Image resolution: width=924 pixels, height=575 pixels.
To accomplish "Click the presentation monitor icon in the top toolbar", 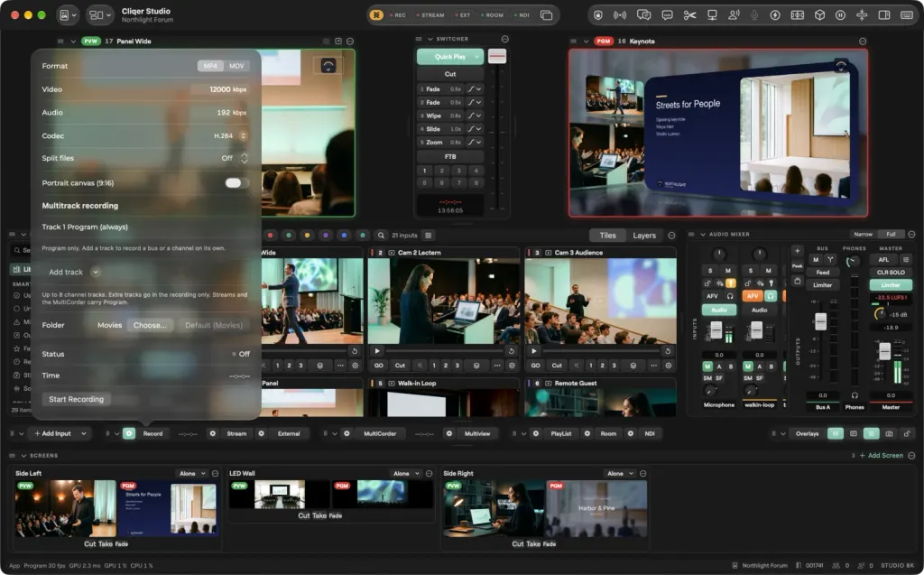I will pos(712,15).
